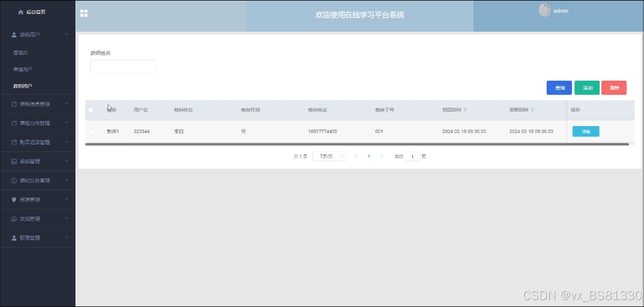
Task: Go to next page arrow
Action: [x=382, y=156]
